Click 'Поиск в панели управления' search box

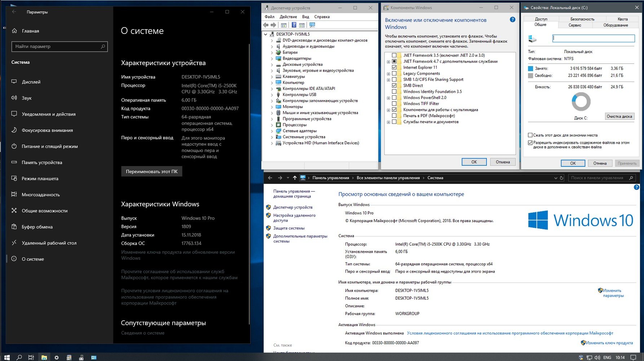coord(601,178)
